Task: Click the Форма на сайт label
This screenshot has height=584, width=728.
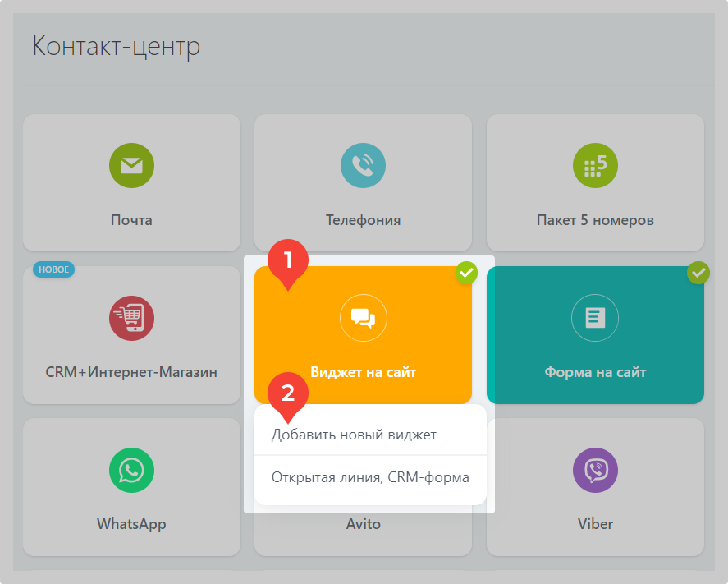Action: [x=595, y=372]
